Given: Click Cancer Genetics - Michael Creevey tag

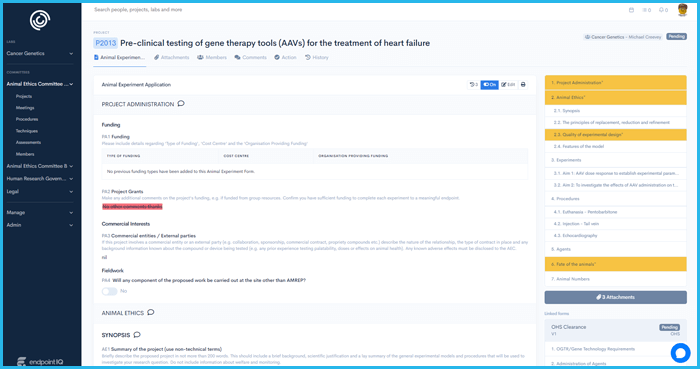Looking at the screenshot, I should coord(623,37).
